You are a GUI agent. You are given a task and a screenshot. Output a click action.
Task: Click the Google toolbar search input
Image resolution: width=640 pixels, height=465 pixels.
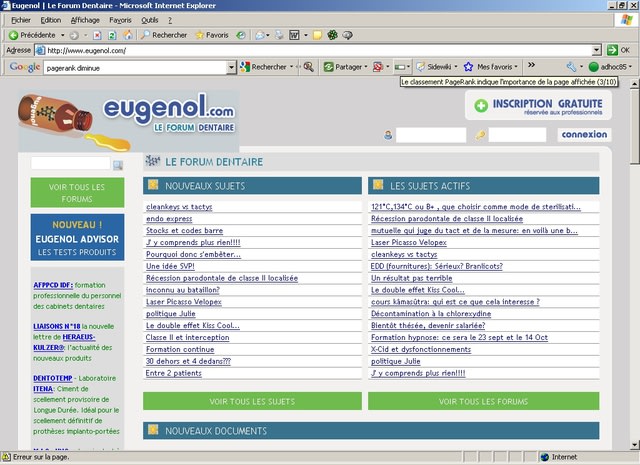(135, 68)
